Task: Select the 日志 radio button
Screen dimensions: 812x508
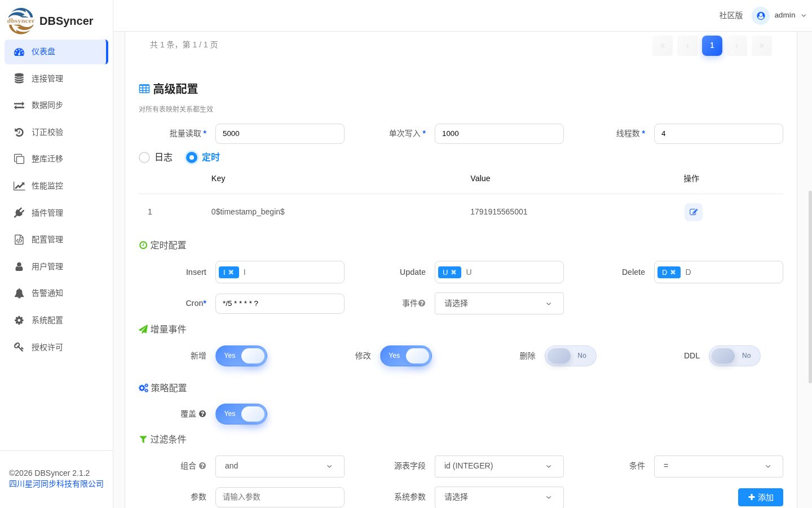Action: point(144,157)
